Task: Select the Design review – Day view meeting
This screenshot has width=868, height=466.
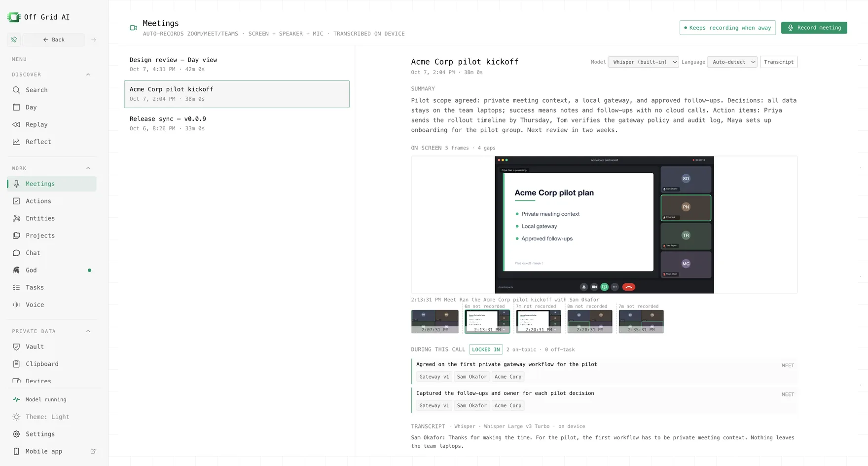Action: pyautogui.click(x=237, y=64)
